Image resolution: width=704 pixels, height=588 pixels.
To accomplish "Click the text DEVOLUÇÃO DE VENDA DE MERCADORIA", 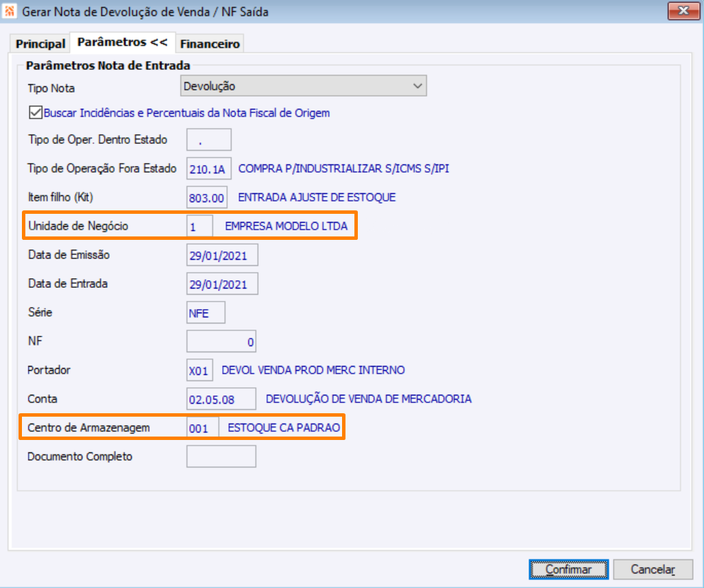I will (x=369, y=399).
